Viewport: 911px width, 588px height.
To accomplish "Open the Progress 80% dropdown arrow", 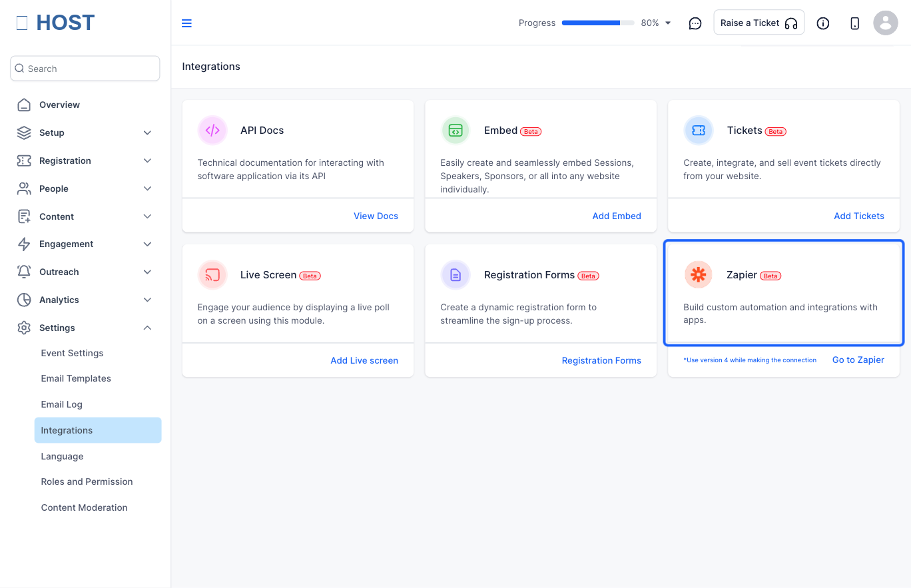I will click(668, 23).
